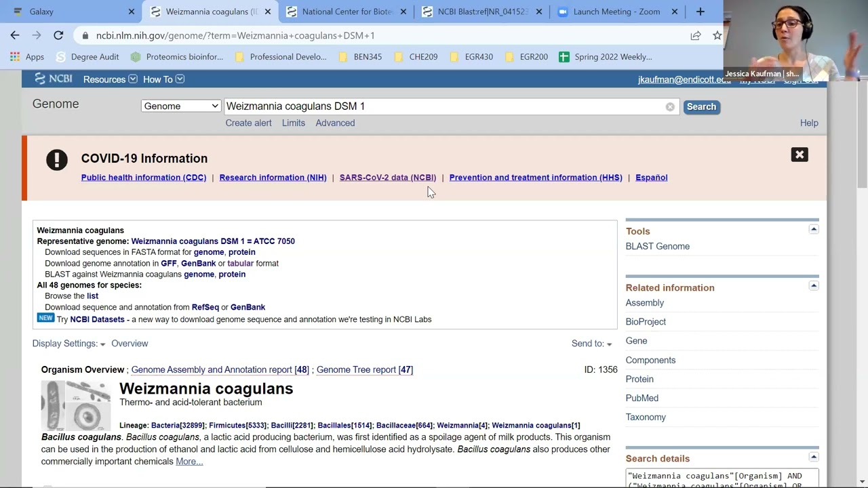Image resolution: width=868 pixels, height=488 pixels.
Task: Expand the How To menu
Action: 163,79
